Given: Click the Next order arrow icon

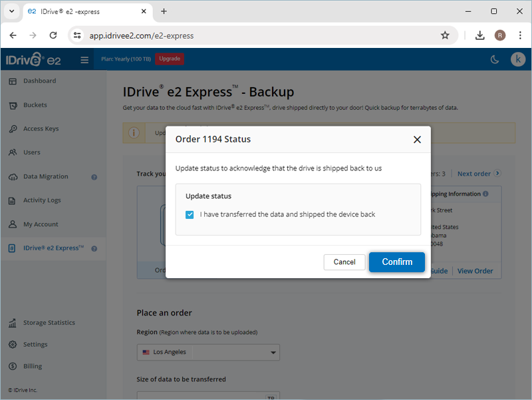Looking at the screenshot, I should [x=497, y=173].
